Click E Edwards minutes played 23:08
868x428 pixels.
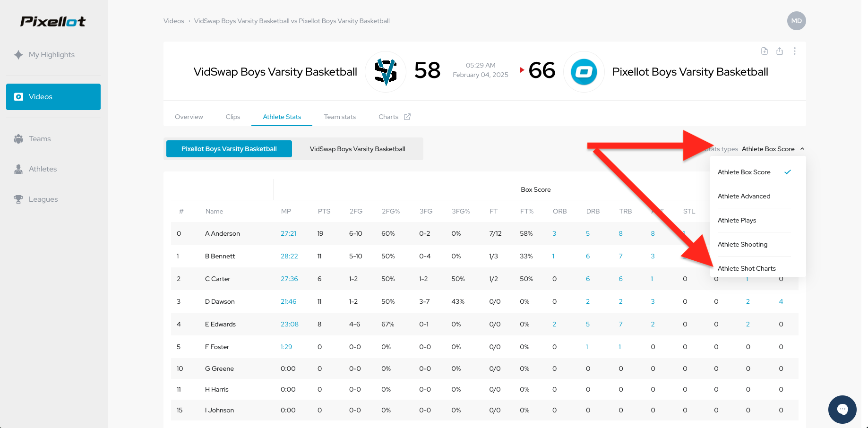(x=290, y=324)
